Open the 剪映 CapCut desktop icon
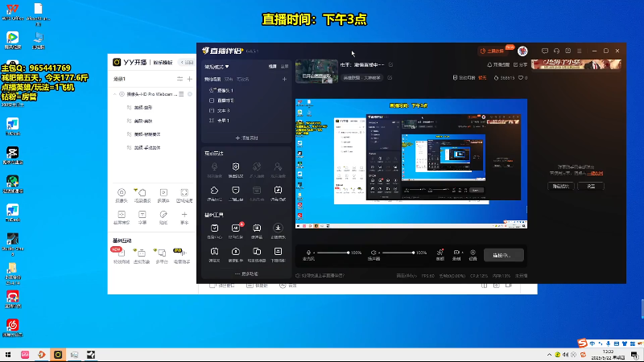The height and width of the screenshot is (362, 644). [x=12, y=155]
